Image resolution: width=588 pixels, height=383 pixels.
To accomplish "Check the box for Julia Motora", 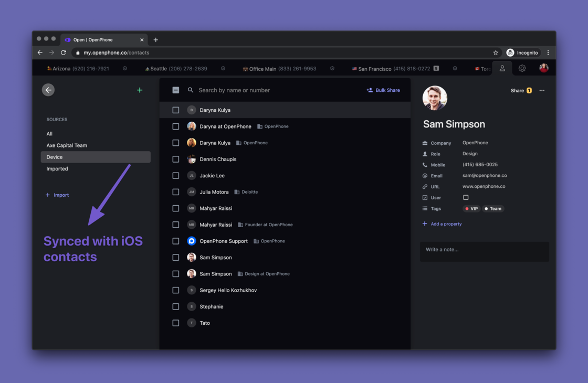I will (175, 192).
